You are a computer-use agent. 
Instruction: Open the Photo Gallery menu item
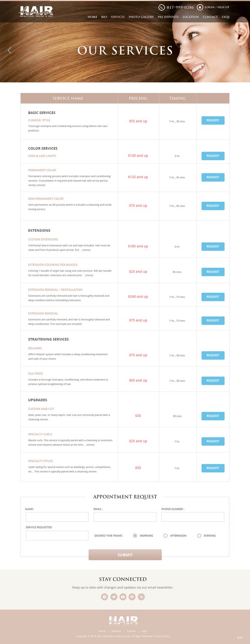[141, 17]
